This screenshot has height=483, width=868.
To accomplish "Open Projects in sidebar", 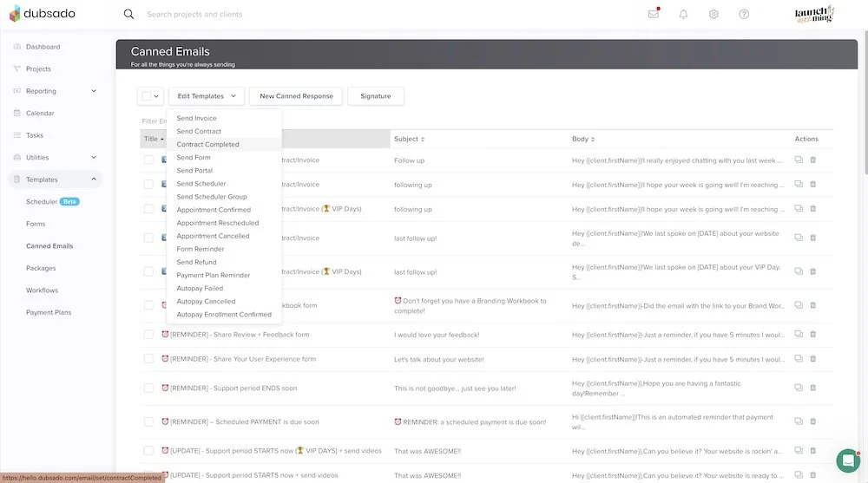I will 38,69.
